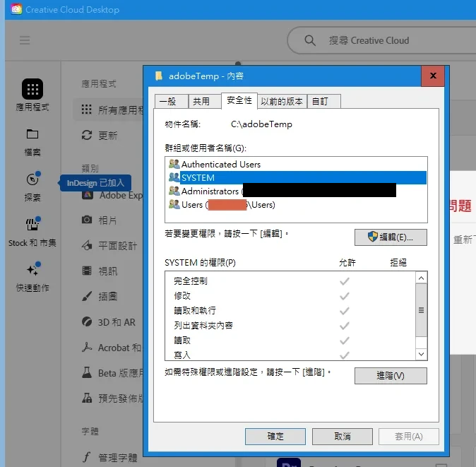Click the film icon beside 視訊
The image size is (476, 467).
(x=87, y=271)
